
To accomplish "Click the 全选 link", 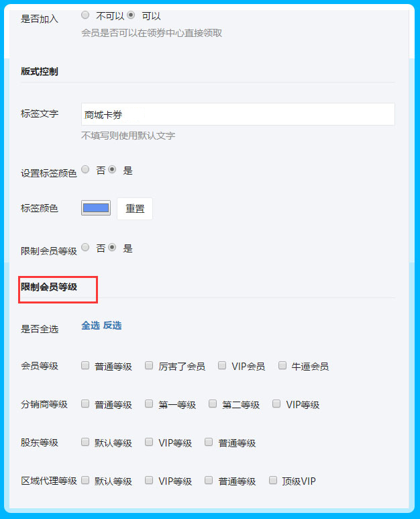I will (91, 325).
